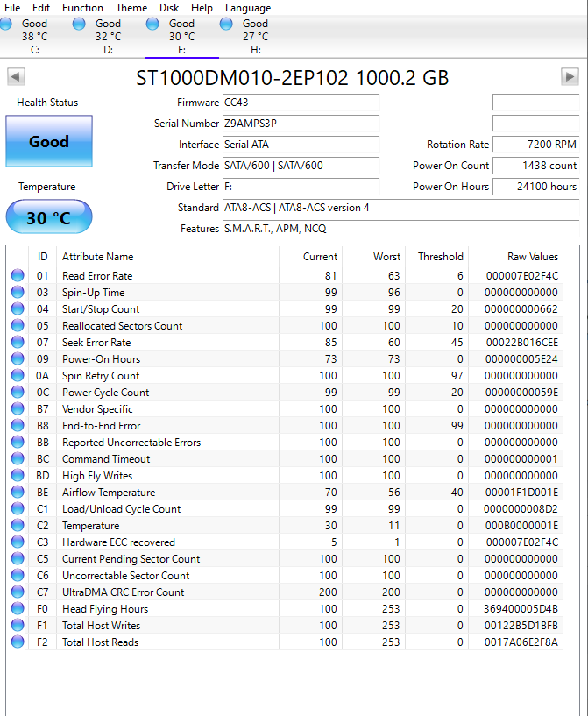Click status orb for Vendor Specific row
The height and width of the screenshot is (716, 588).
pos(18,408)
